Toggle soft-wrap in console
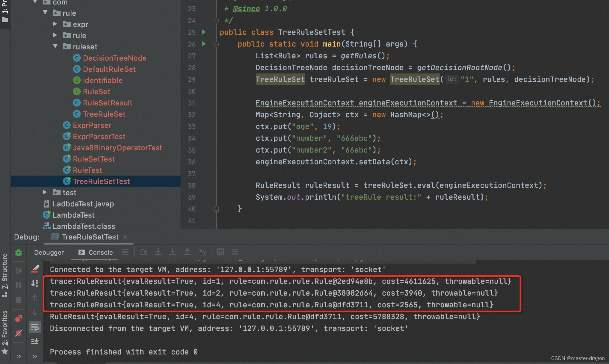The width and height of the screenshot is (609, 364). click(x=35, y=327)
